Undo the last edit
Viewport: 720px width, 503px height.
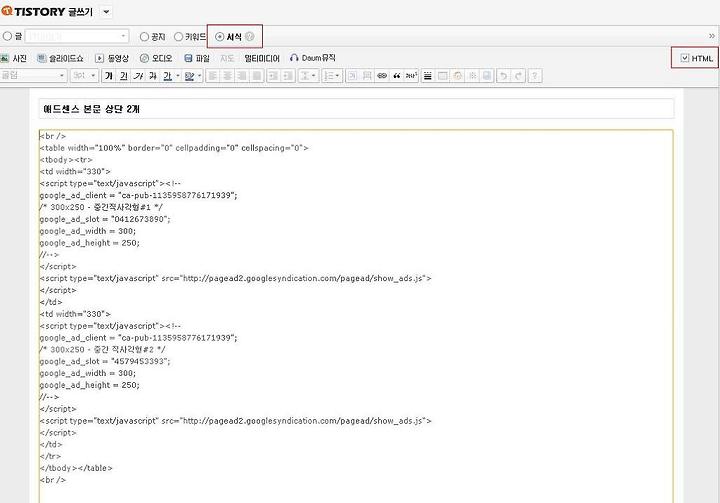[504, 76]
